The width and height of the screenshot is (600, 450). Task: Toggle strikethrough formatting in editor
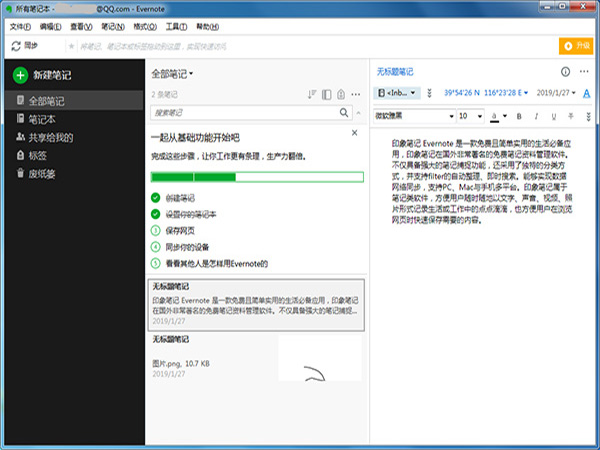[571, 116]
